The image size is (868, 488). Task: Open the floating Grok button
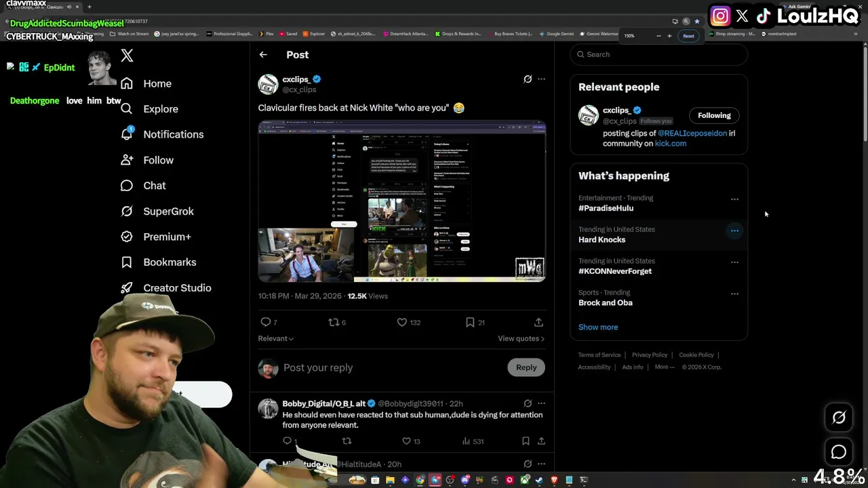click(x=839, y=418)
